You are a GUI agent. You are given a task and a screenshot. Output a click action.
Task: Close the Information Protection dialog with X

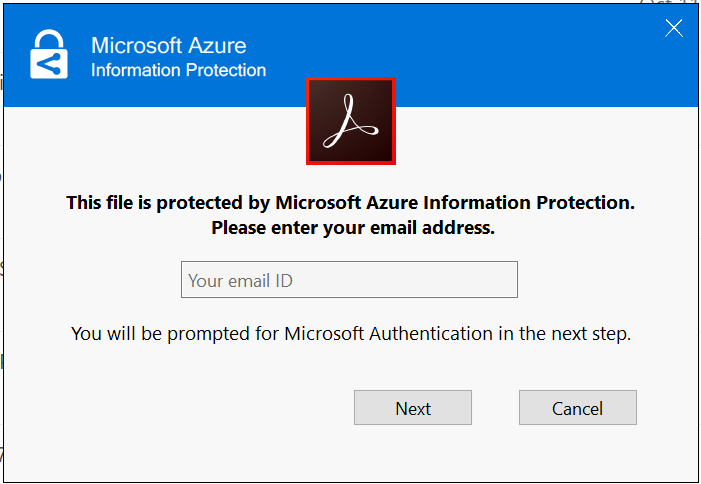click(674, 28)
